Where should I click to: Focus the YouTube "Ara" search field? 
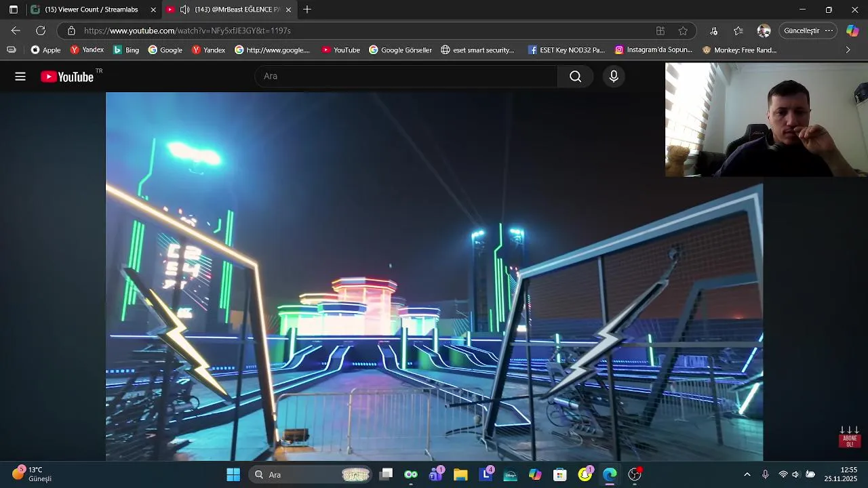[x=406, y=77]
